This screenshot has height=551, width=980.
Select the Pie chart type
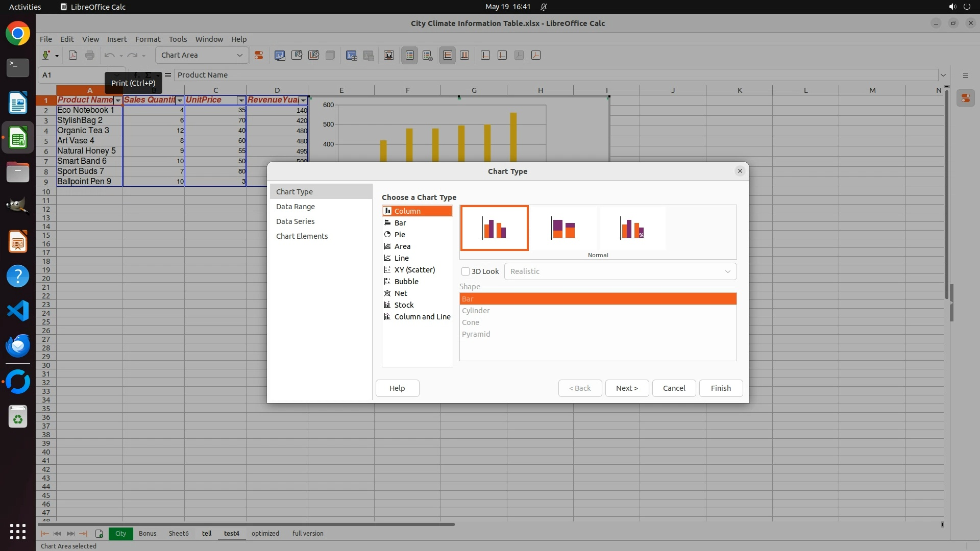click(x=400, y=235)
